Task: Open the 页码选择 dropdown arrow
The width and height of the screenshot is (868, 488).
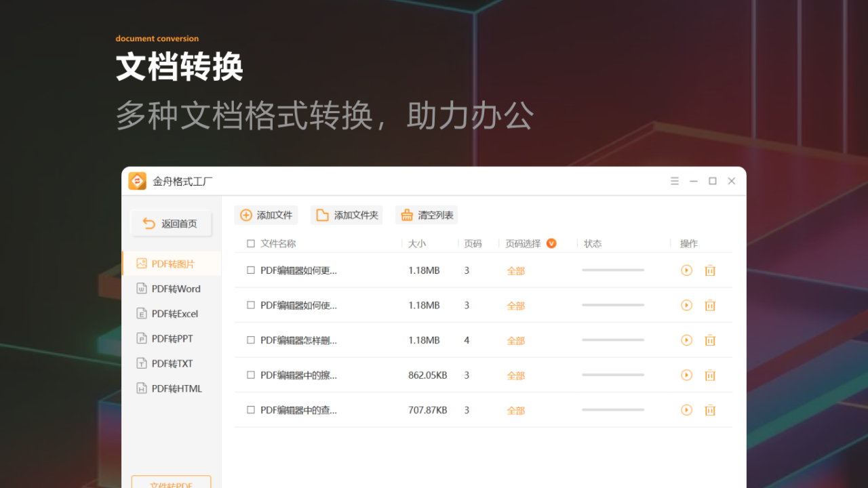Action: pos(552,243)
